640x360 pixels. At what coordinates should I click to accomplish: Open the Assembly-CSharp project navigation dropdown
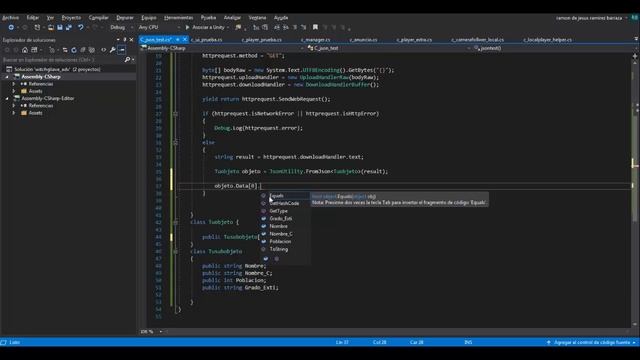[x=222, y=48]
